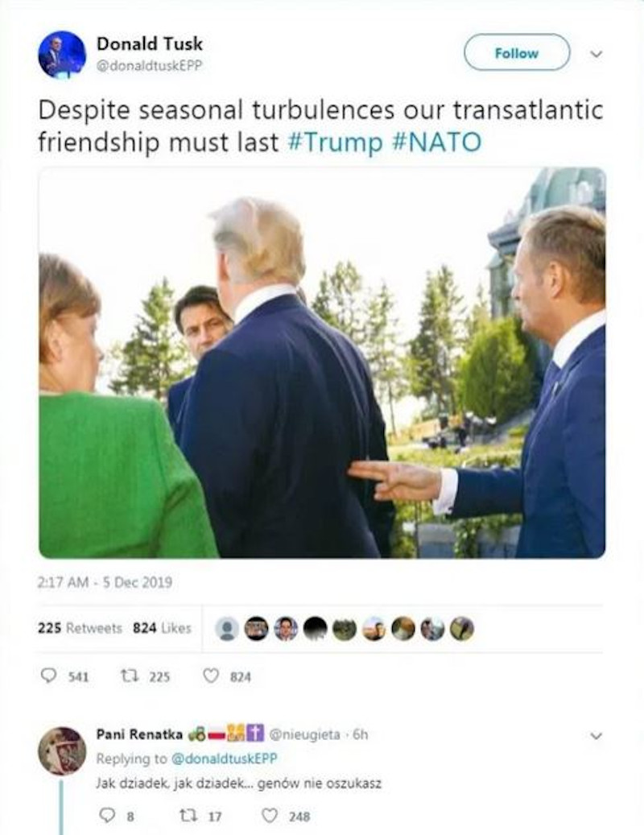Screen dimensions: 644x835
Task: View the 225 Retweets list
Action: 80,628
